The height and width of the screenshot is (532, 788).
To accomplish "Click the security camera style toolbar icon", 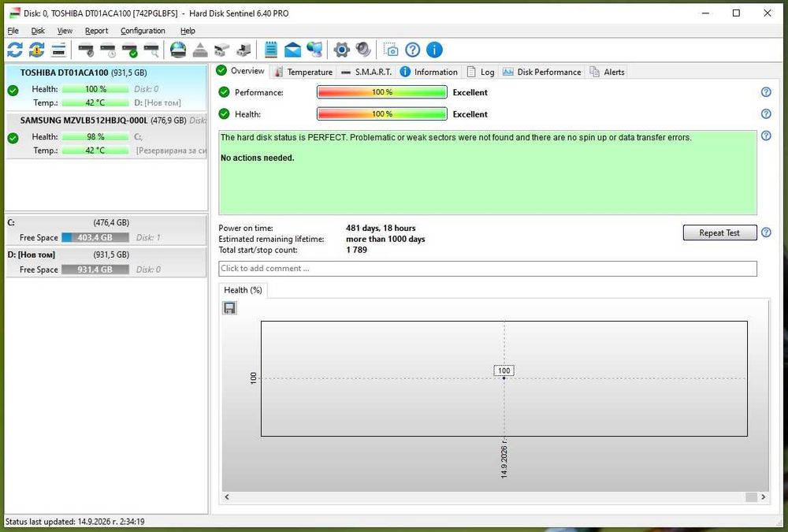I will 221,50.
